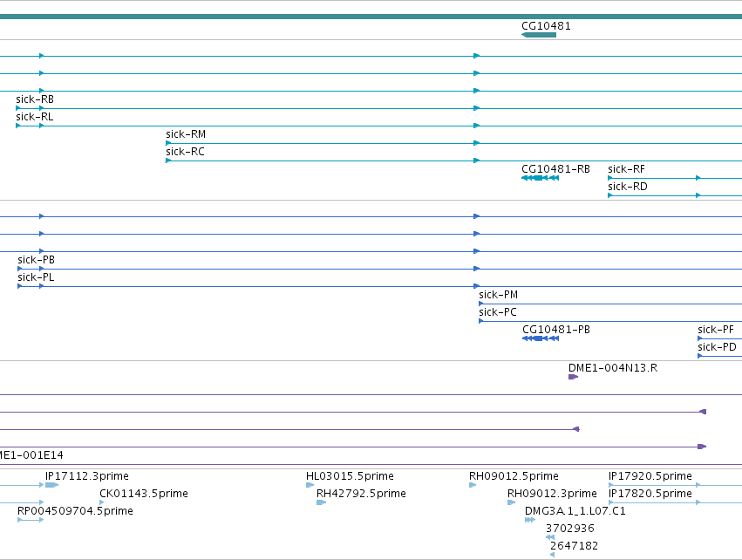Image resolution: width=742 pixels, height=560 pixels.
Task: Select the sick-RD transcript label
Action: click(628, 187)
